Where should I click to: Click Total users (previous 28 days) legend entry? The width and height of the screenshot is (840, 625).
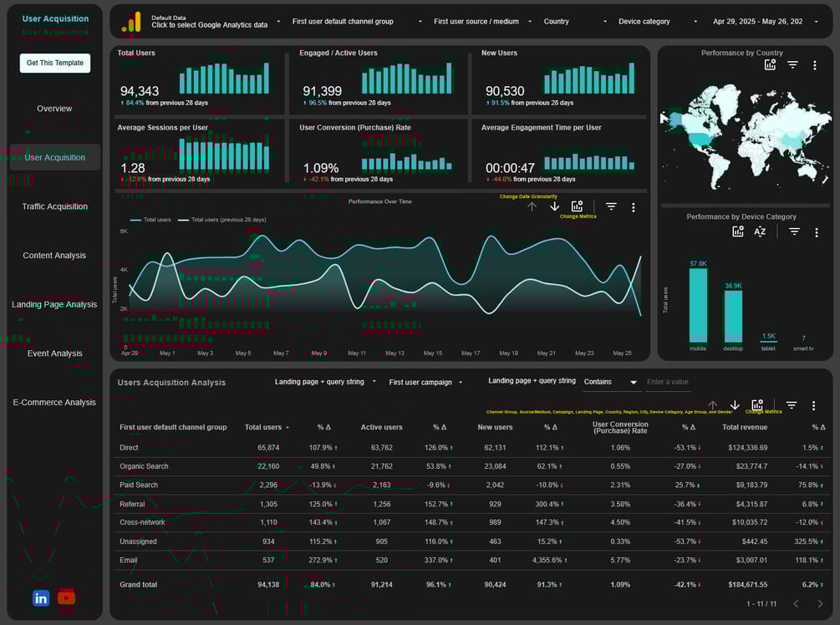point(221,220)
